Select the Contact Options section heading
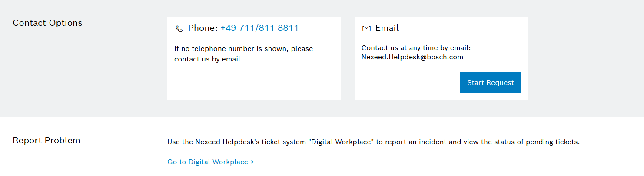Image resolution: width=644 pixels, height=176 pixels. coord(47,23)
